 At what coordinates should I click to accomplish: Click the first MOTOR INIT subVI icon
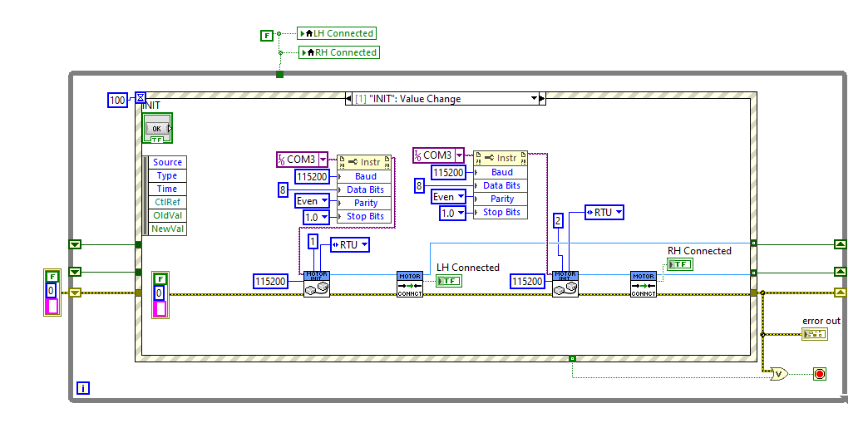[x=317, y=284]
